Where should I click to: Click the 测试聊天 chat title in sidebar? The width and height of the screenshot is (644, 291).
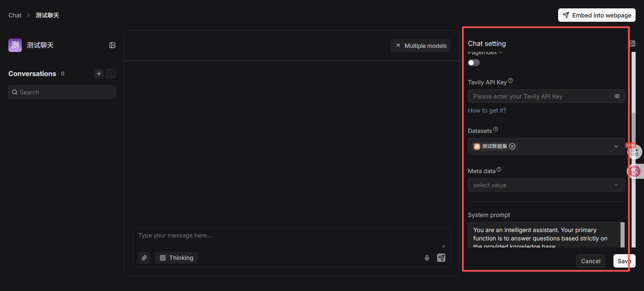40,45
